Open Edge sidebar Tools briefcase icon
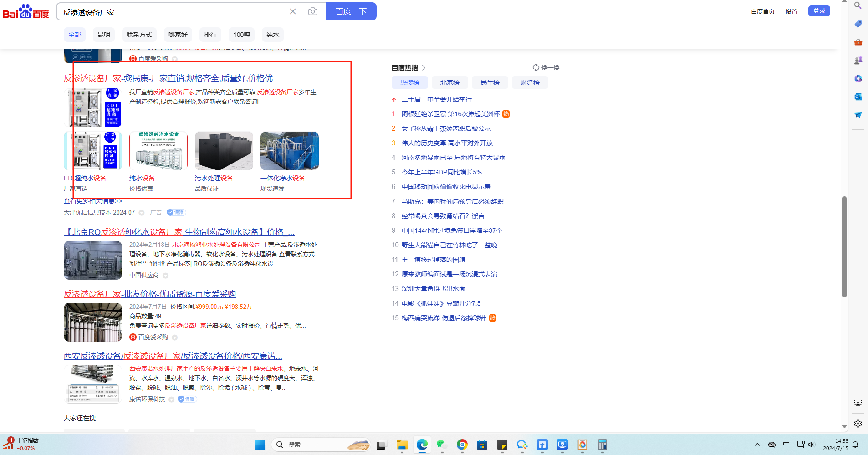Viewport: 868px width, 455px height. click(858, 42)
